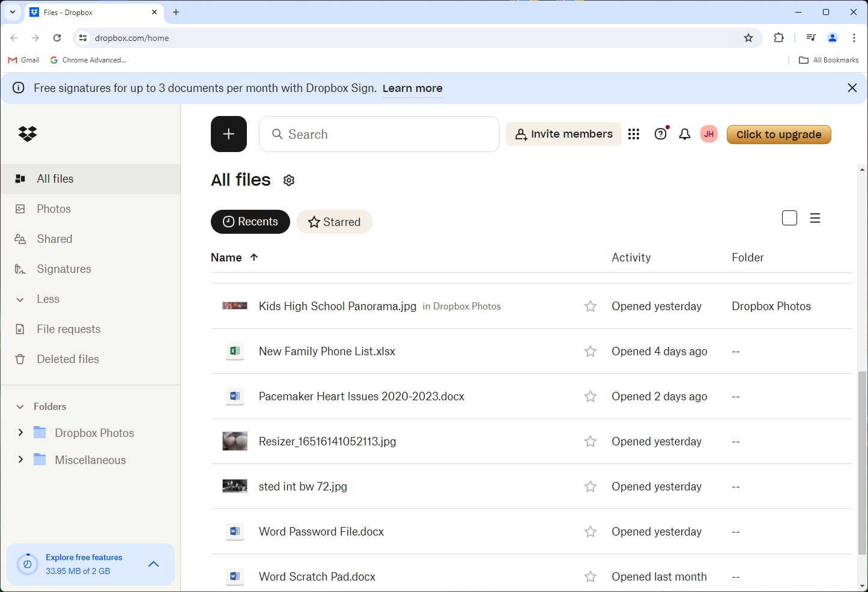
Task: Open the Miscellaneous folder icon in sidebar
Action: (40, 459)
